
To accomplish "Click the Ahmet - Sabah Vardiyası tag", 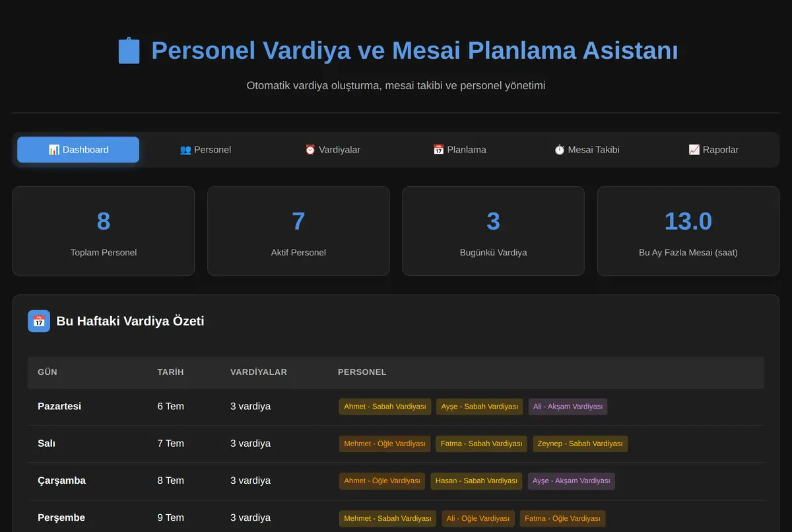I will click(385, 407).
